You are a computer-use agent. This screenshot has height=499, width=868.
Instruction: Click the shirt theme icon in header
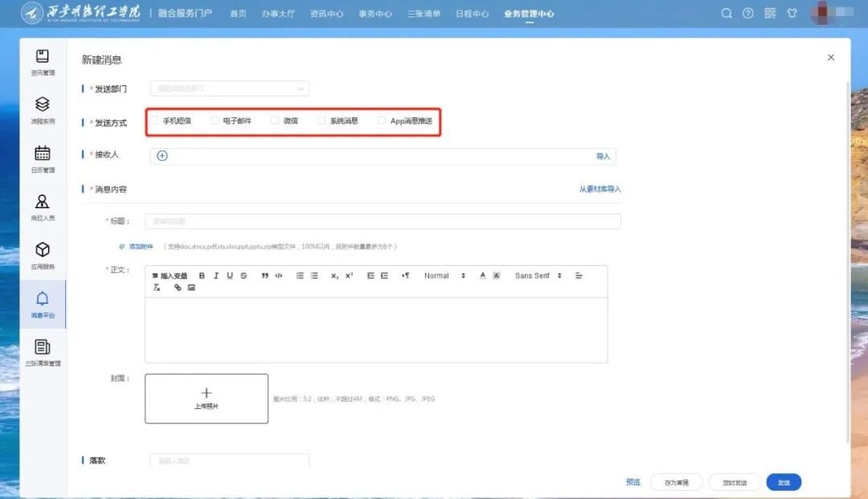(x=792, y=14)
